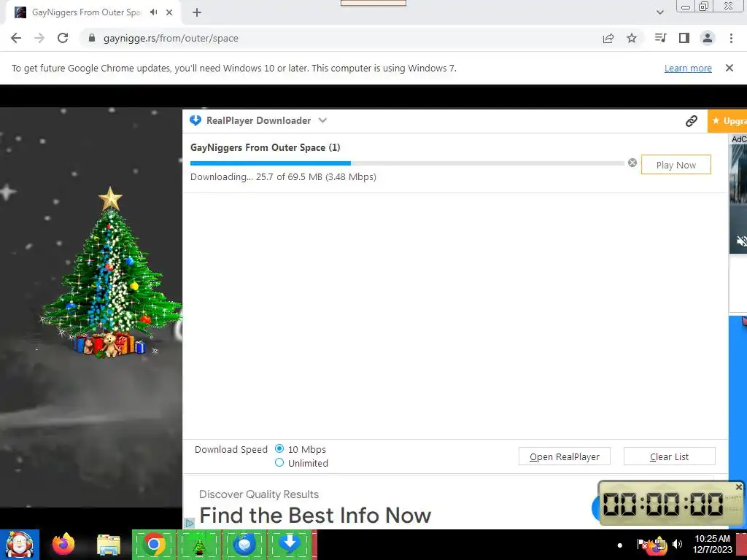Click the Open RealPlayer button
The height and width of the screenshot is (560, 747).
tap(565, 456)
